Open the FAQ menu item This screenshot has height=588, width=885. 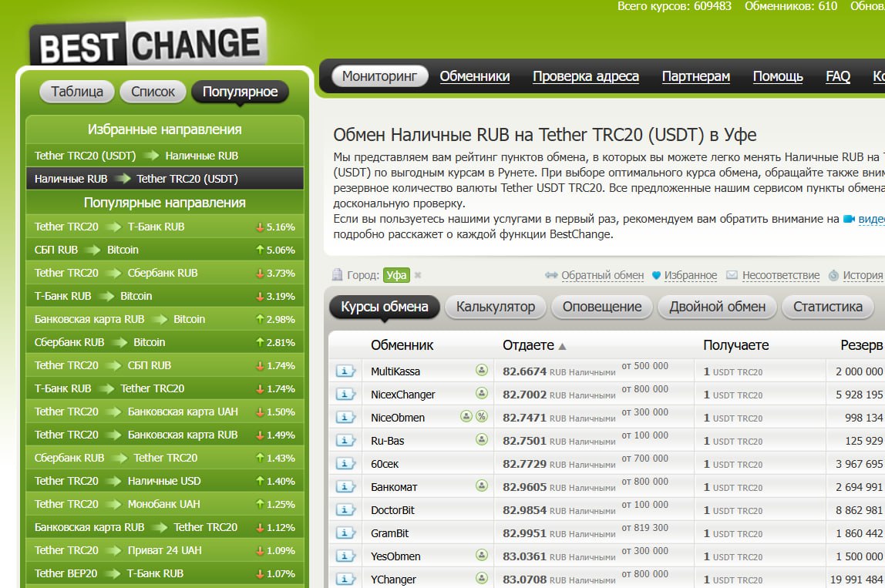tap(838, 76)
